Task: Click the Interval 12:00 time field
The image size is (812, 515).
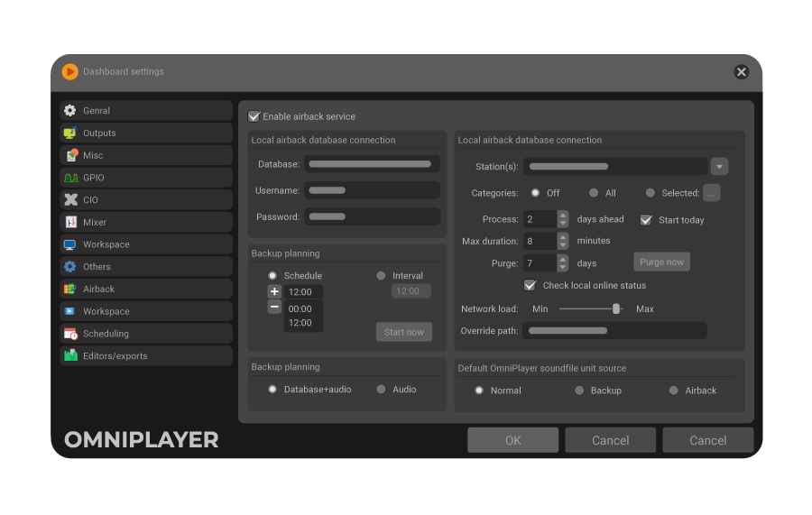Action: [411, 291]
